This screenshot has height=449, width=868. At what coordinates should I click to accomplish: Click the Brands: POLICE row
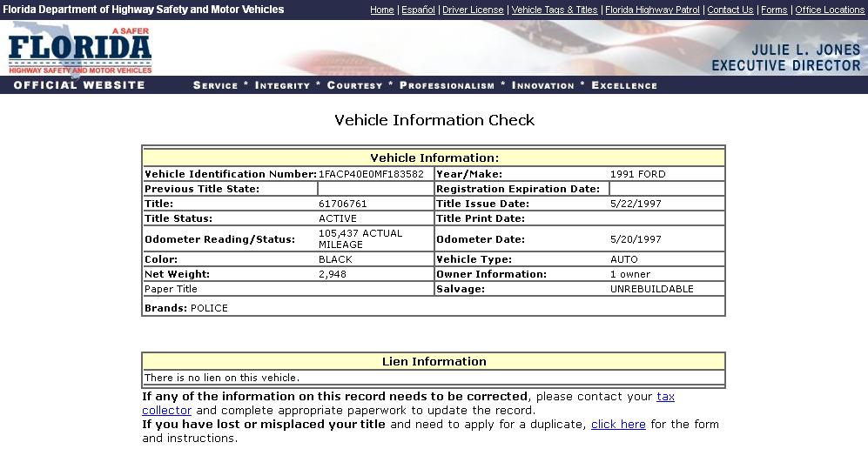click(186, 308)
